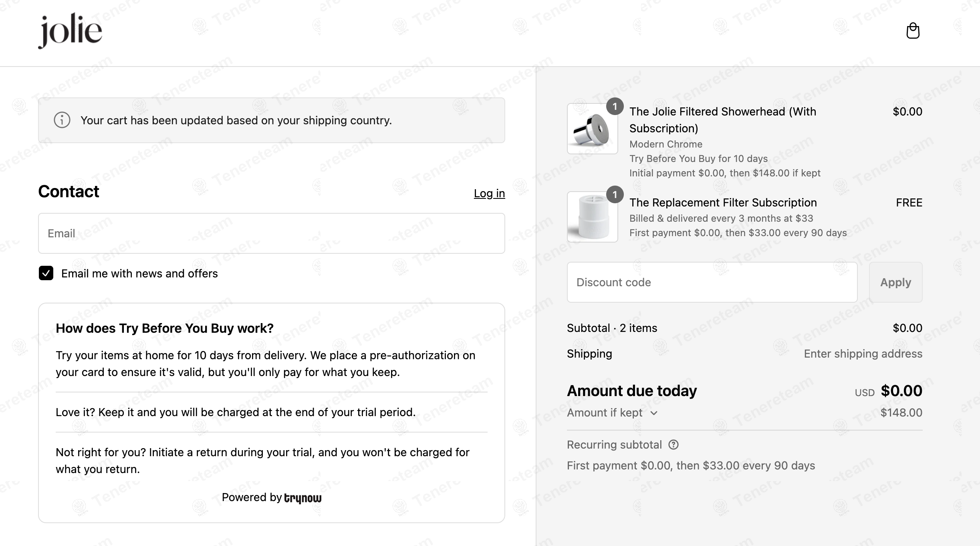Image resolution: width=980 pixels, height=546 pixels.
Task: Click the Log in link
Action: pyautogui.click(x=489, y=193)
